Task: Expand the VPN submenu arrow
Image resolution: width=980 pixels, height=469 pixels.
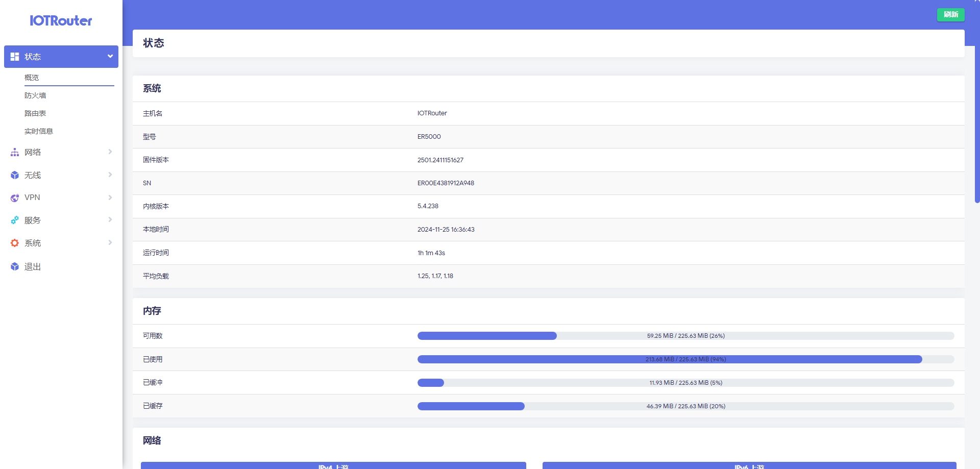Action: [x=110, y=198]
